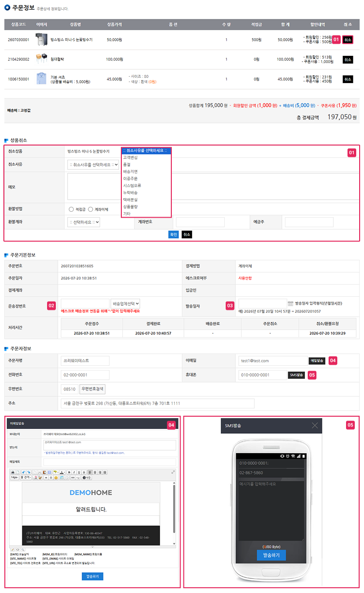Screen dimensions: 364x593
Task: Click 발송하기 in the email popup
Action: tap(92, 576)
